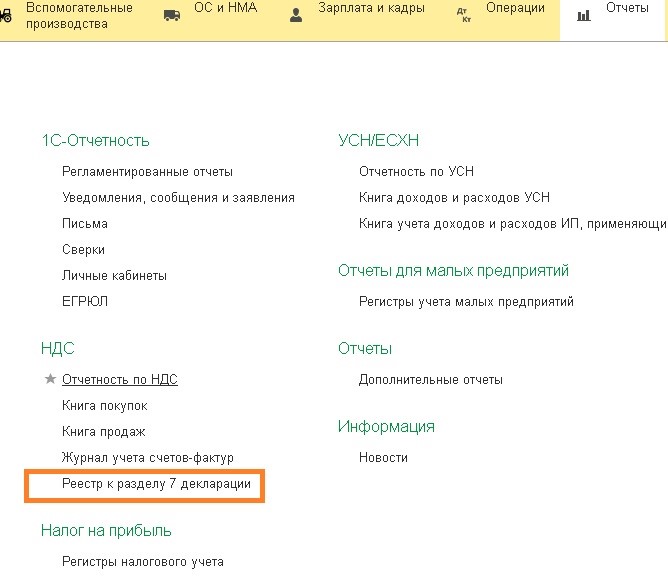This screenshot has width=668, height=579.
Task: Click the Отчеты для малых предприятий heading
Action: pyautogui.click(x=453, y=271)
